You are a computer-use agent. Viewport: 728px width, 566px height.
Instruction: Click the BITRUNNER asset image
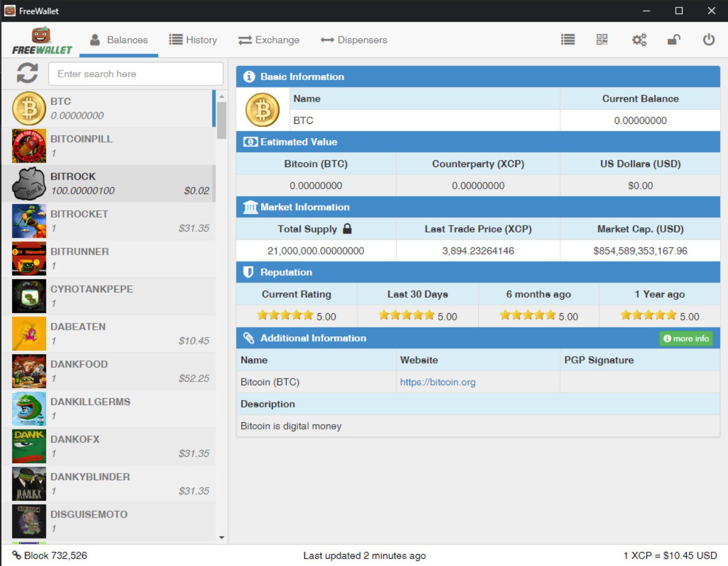29,259
